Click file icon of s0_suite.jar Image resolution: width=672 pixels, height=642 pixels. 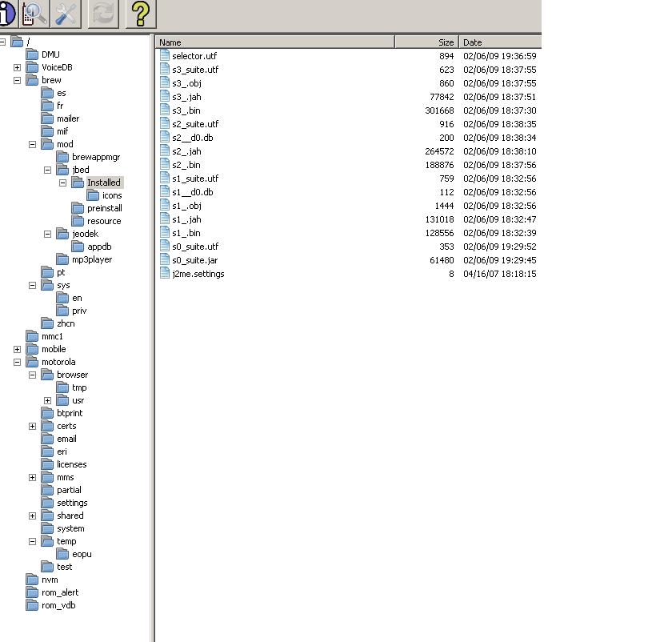[165, 260]
